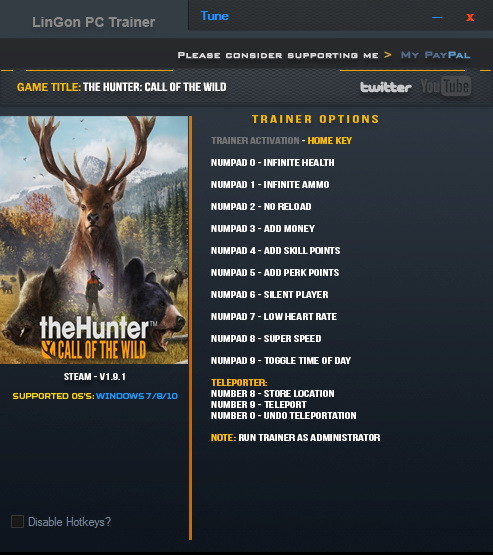The height and width of the screenshot is (555, 493).
Task: Open the My PayPal link
Action: pos(435,55)
